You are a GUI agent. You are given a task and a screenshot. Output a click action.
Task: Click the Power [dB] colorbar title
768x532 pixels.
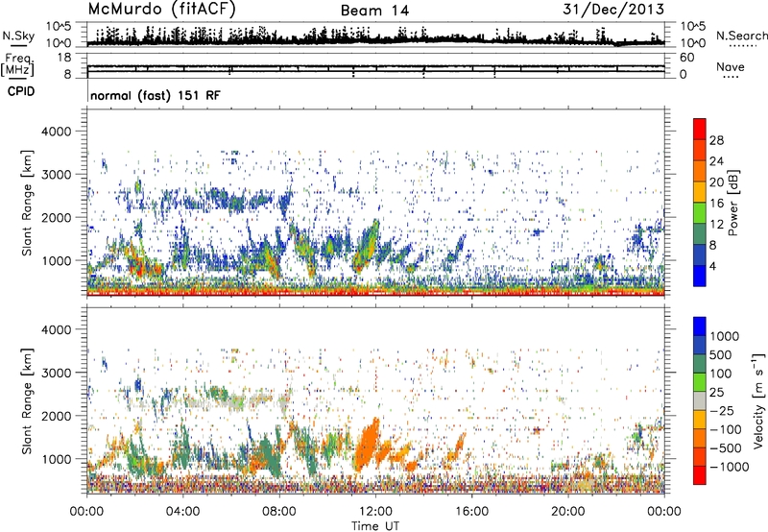pos(733,203)
